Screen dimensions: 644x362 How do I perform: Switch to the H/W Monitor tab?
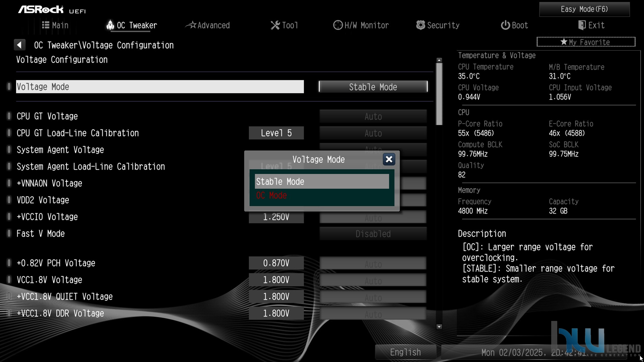[x=361, y=25]
